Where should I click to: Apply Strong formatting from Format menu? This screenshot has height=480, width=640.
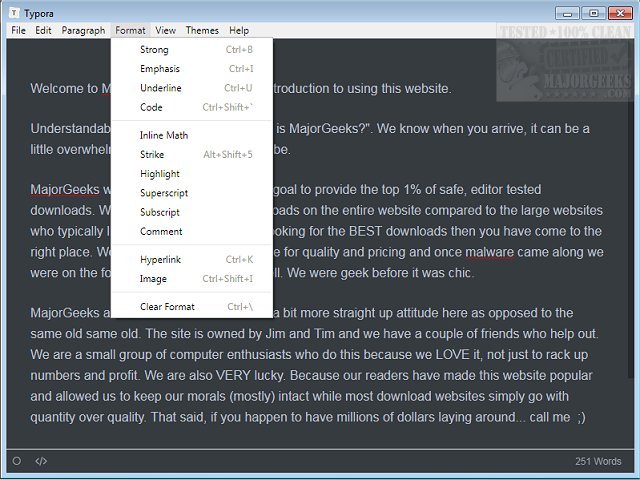[x=192, y=50]
